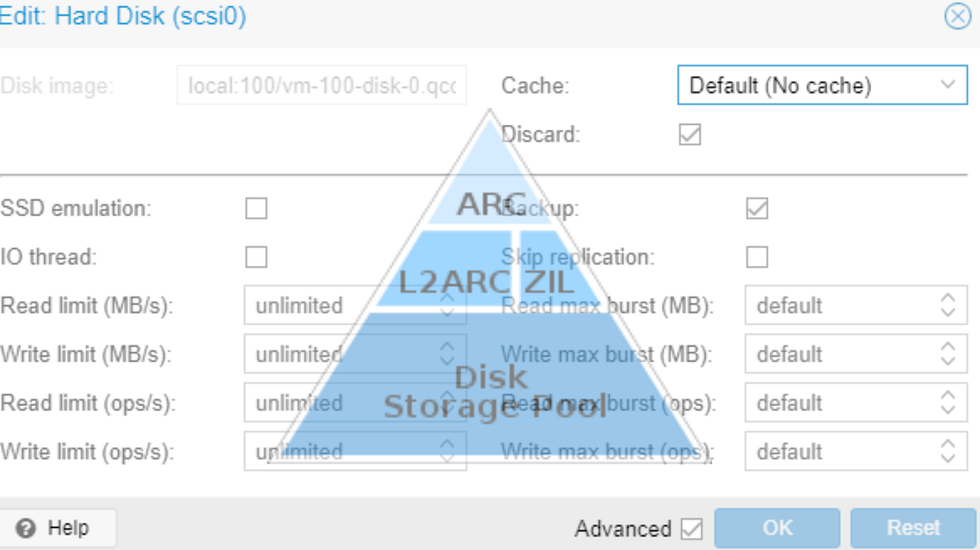Click the Reset button
This screenshot has height=550, width=980.
(912, 528)
